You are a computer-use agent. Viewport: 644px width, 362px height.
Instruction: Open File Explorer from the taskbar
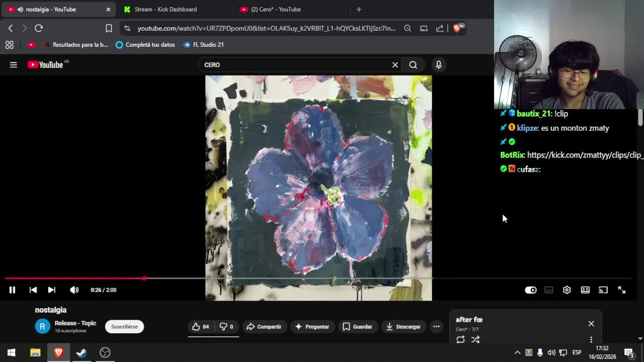(x=35, y=352)
